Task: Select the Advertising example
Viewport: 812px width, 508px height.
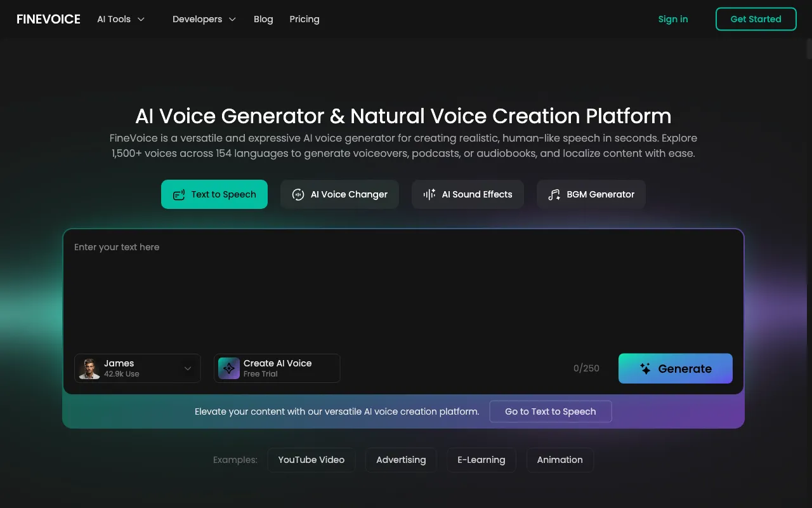Action: click(x=401, y=460)
